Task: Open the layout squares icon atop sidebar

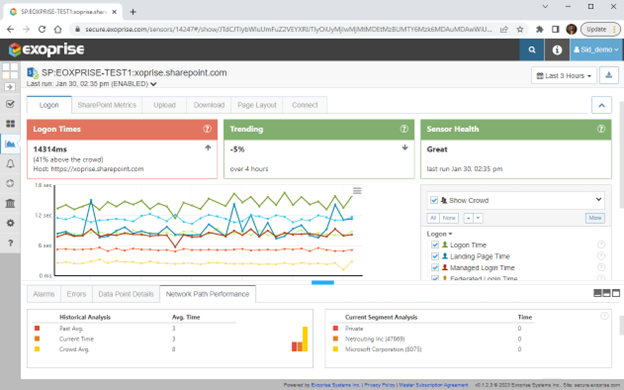Action: [x=10, y=71]
